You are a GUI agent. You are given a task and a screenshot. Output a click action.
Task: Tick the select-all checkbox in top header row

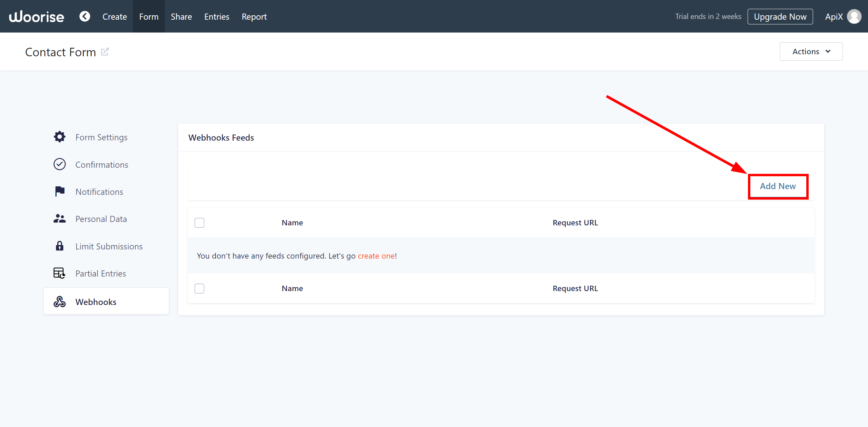(199, 223)
